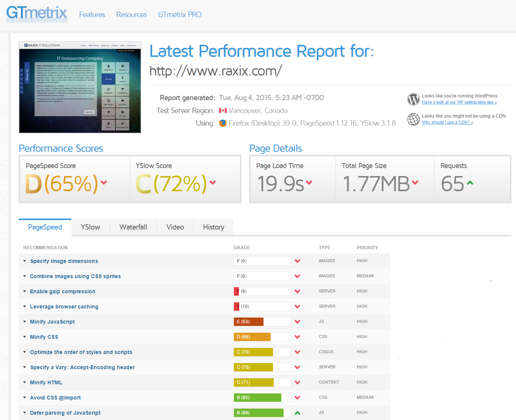Click the PageSpeed Score down arrow
This screenshot has height=420, width=516.
click(x=104, y=182)
